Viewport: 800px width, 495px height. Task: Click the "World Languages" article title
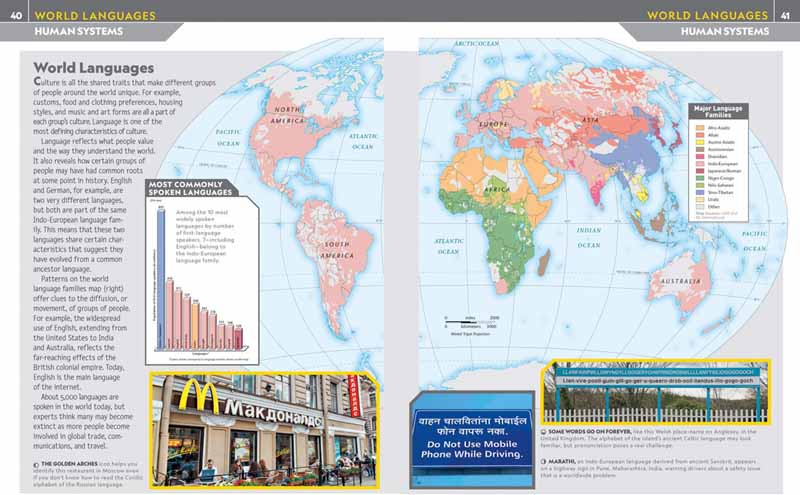click(93, 67)
